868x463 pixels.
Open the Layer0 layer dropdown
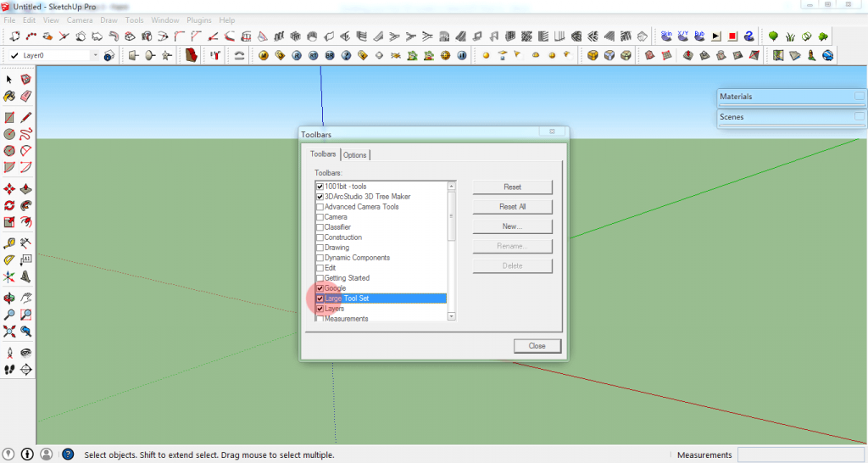point(95,55)
